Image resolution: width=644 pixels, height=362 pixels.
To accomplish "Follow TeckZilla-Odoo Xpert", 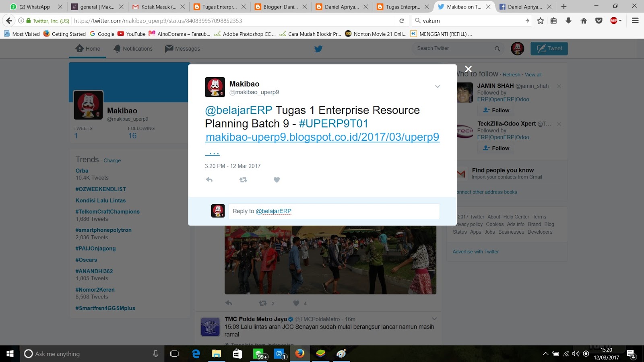I will [496, 148].
